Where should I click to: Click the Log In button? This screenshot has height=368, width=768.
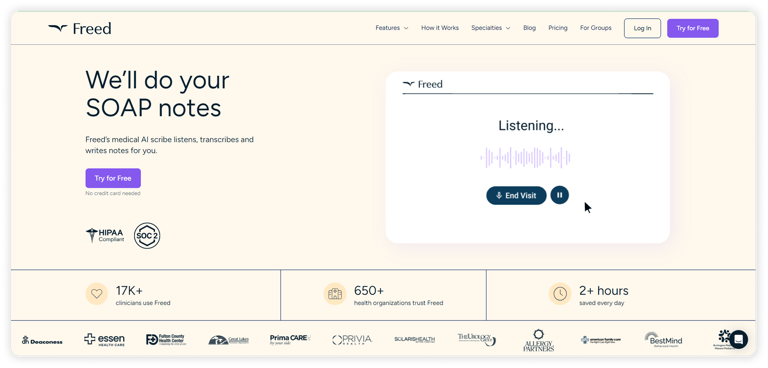(x=642, y=28)
